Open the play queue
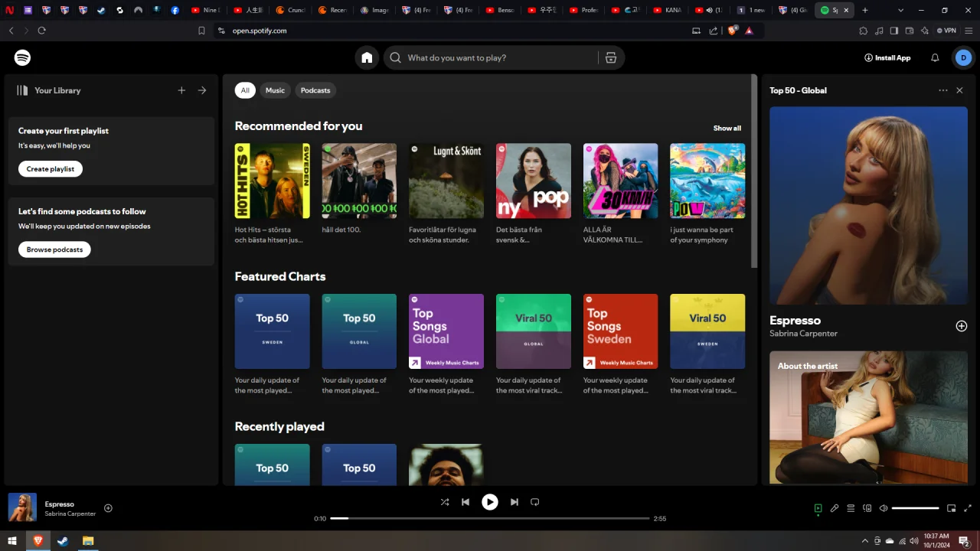Image resolution: width=980 pixels, height=551 pixels. pyautogui.click(x=851, y=508)
